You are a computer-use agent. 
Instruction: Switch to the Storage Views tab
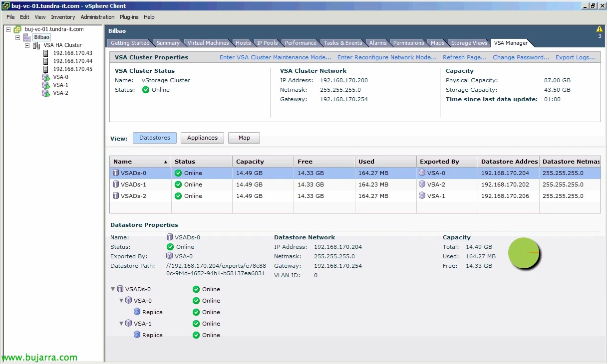click(469, 43)
